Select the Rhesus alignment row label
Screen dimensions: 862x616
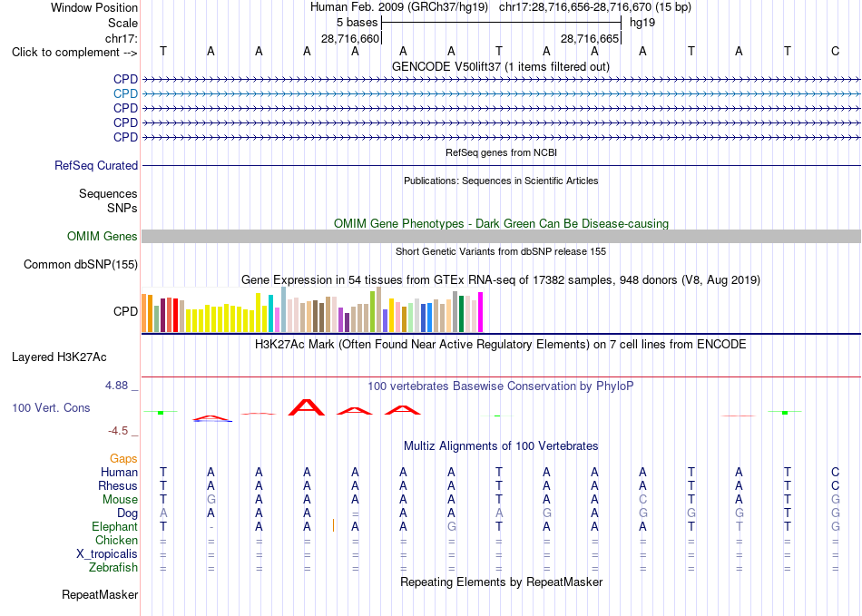click(x=118, y=486)
